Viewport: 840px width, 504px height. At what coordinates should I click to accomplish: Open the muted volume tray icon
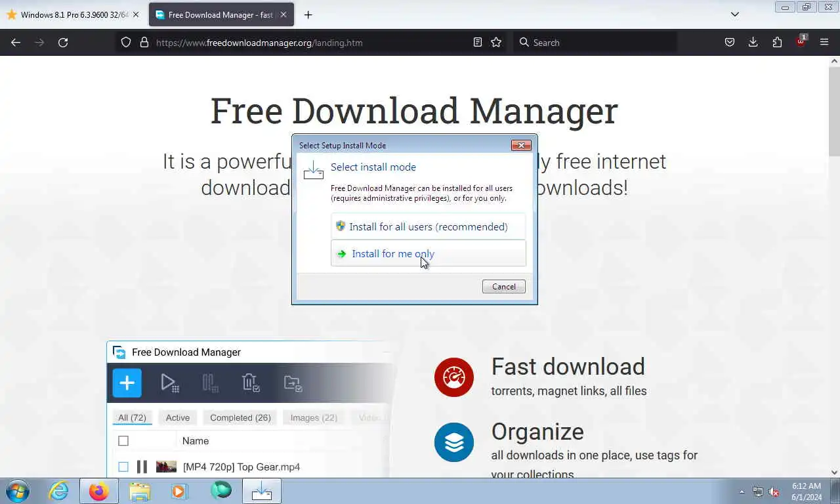[774, 492]
